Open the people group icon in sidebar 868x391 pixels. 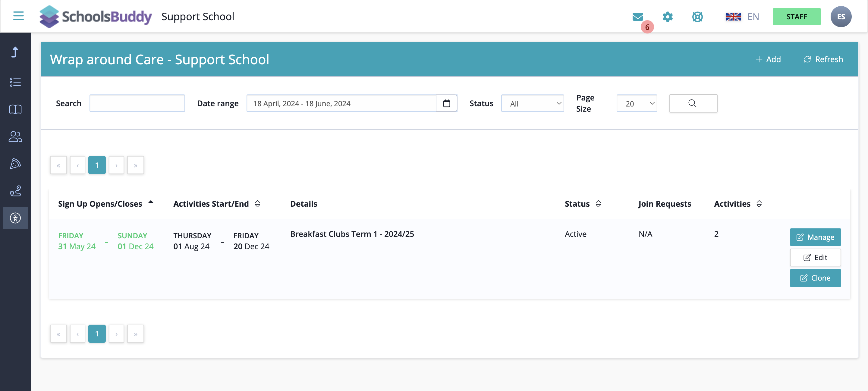pyautogui.click(x=15, y=137)
